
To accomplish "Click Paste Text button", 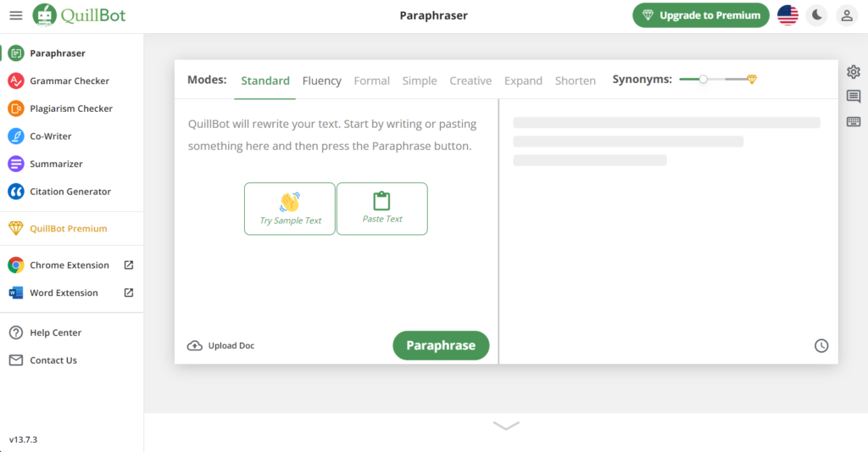I will click(382, 209).
